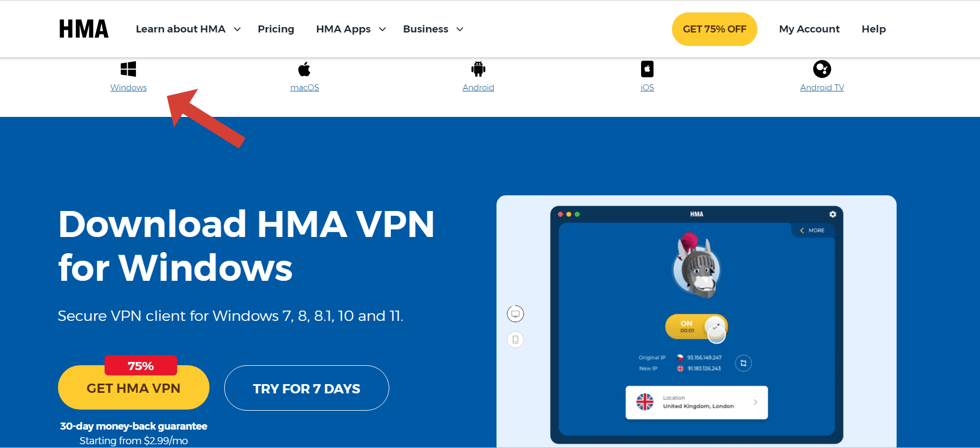Expand the HMA Apps dropdown
This screenshot has height=448, width=980.
pos(351,29)
